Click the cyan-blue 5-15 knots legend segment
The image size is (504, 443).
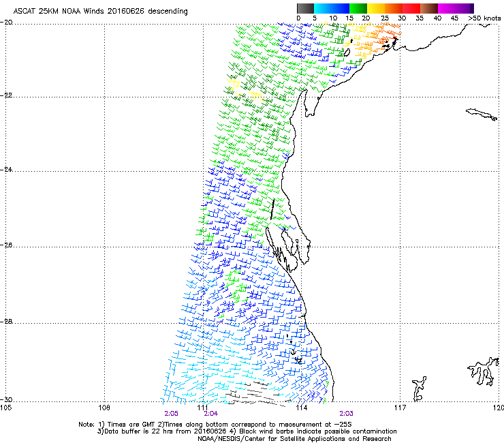click(x=332, y=8)
